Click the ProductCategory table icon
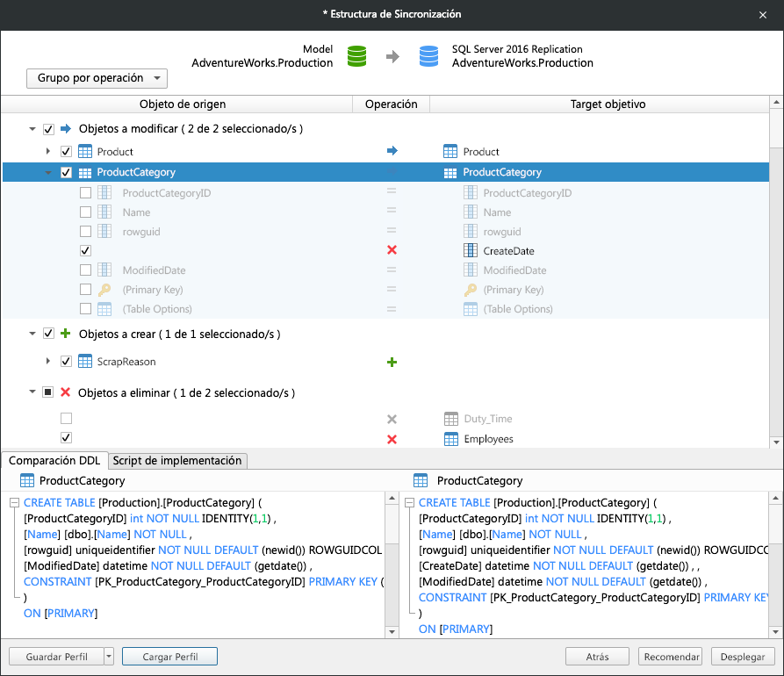The width and height of the screenshot is (784, 676). 85,172
